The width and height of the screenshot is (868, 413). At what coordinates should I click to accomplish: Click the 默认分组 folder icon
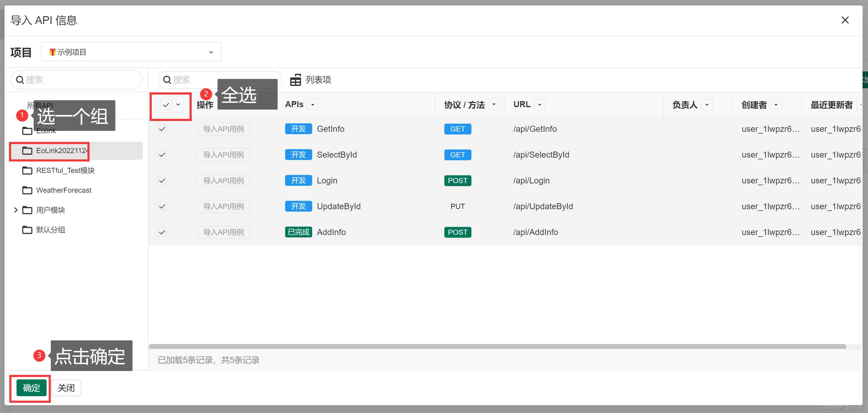click(27, 230)
